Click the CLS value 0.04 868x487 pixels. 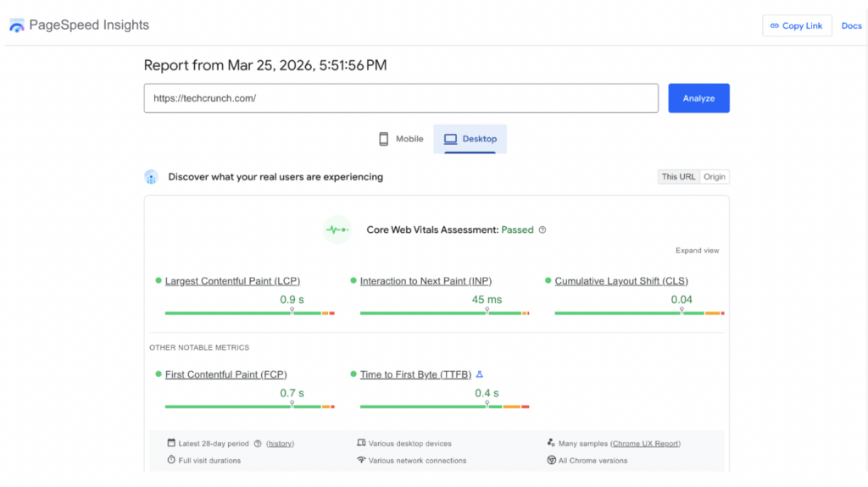682,299
